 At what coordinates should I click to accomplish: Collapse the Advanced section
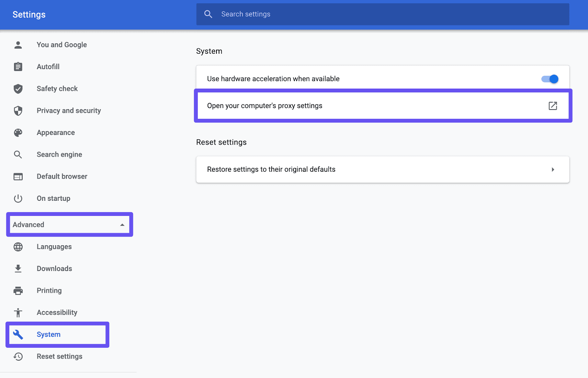click(69, 224)
